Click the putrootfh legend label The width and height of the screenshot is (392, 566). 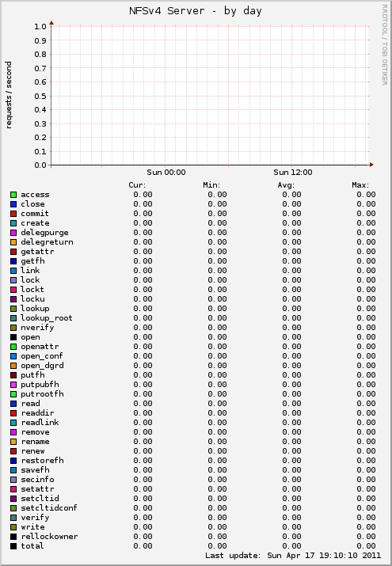42,394
